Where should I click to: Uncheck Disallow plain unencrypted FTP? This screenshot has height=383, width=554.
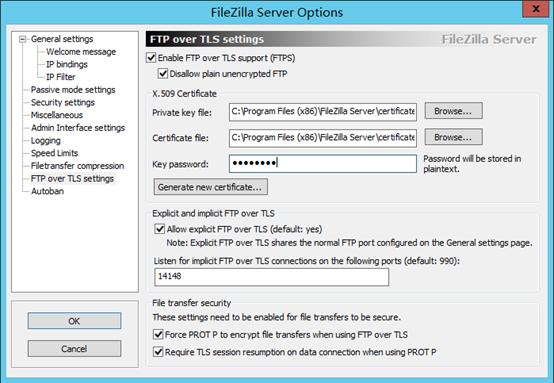tap(163, 73)
